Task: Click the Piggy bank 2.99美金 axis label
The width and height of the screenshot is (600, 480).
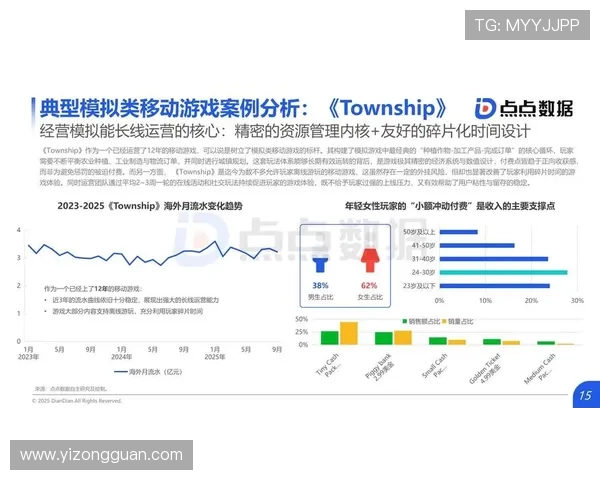Action: click(x=381, y=367)
